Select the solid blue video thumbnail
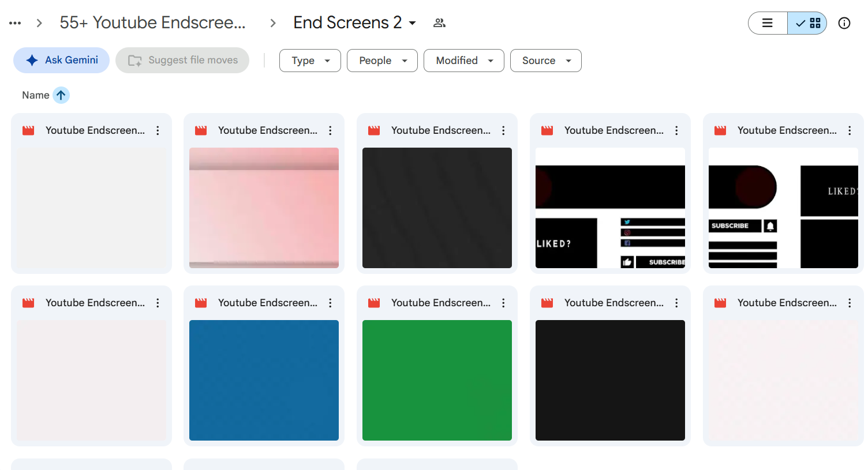Viewport: 868px width, 470px height. (x=264, y=380)
